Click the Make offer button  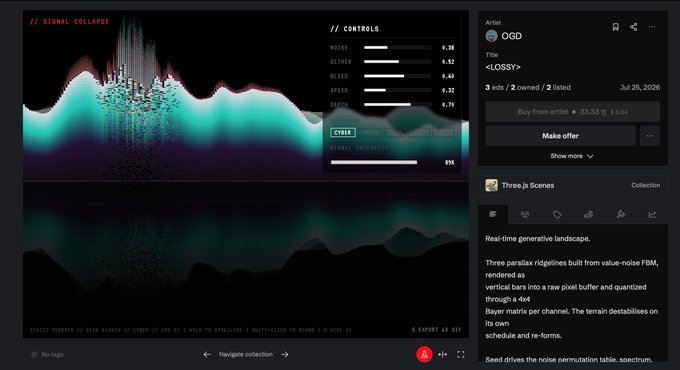point(560,136)
